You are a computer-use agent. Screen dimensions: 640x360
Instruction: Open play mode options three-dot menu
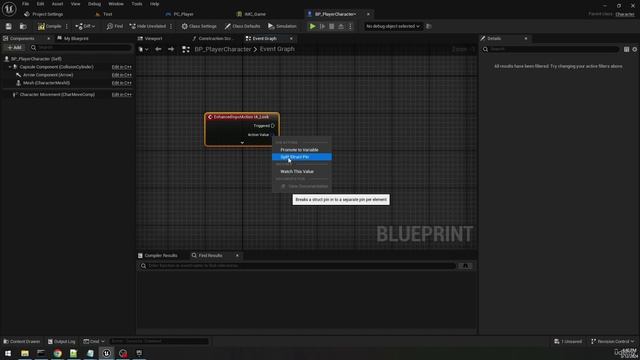click(350, 26)
